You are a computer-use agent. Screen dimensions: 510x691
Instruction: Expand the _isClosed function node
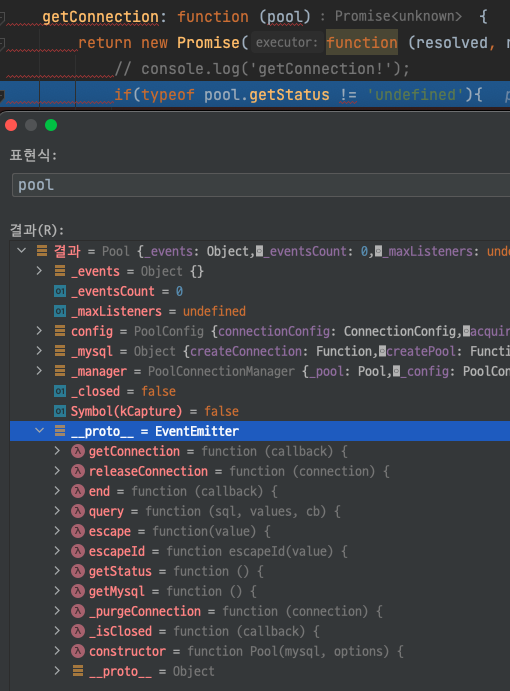pyautogui.click(x=57, y=631)
